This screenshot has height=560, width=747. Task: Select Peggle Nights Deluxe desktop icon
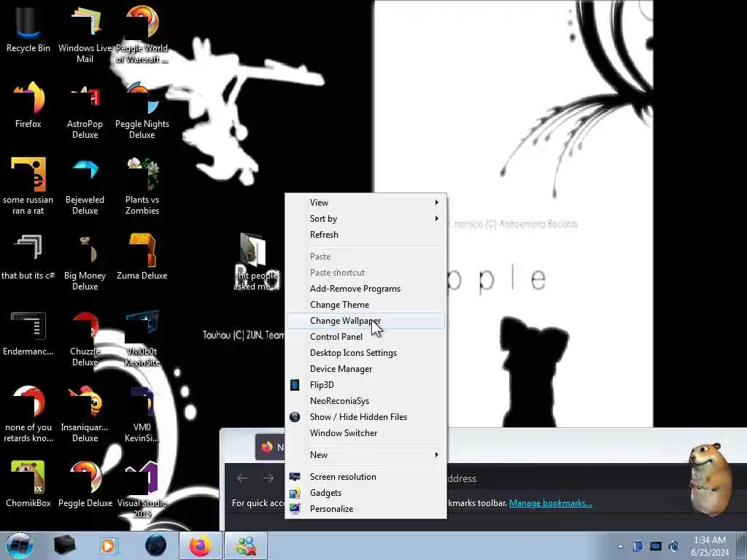[142, 111]
